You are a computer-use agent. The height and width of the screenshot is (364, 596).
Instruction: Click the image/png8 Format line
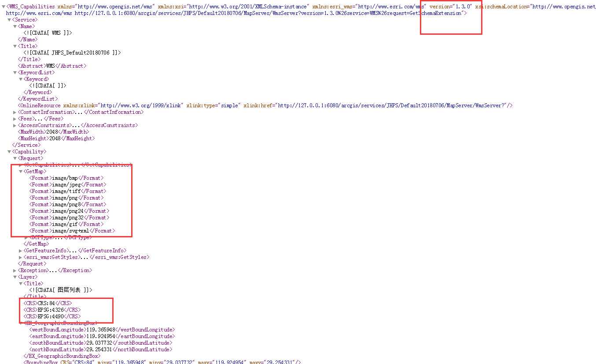(x=68, y=204)
